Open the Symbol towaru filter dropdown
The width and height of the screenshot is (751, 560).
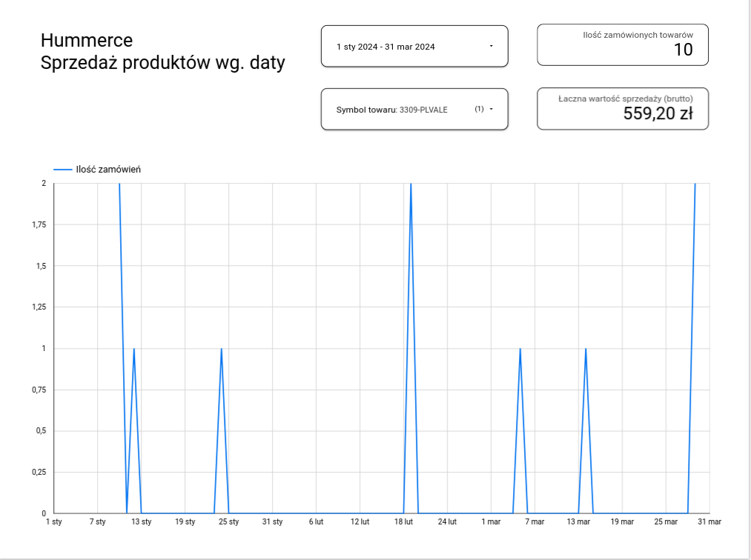coord(414,109)
